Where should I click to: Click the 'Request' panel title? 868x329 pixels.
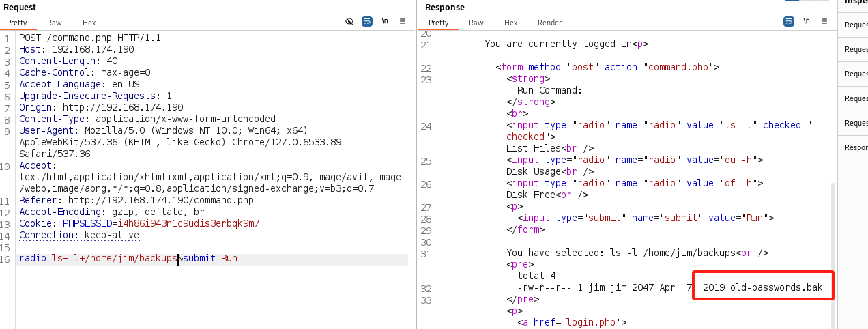(x=20, y=8)
